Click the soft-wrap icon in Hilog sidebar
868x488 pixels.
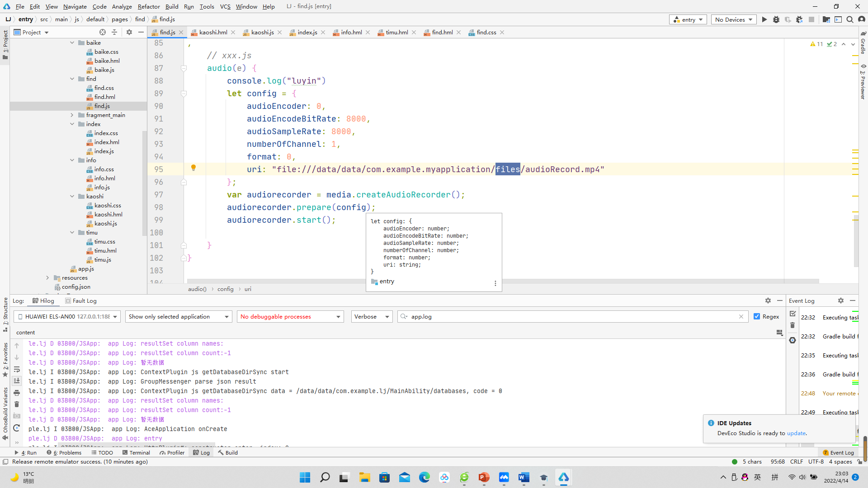[17, 369]
